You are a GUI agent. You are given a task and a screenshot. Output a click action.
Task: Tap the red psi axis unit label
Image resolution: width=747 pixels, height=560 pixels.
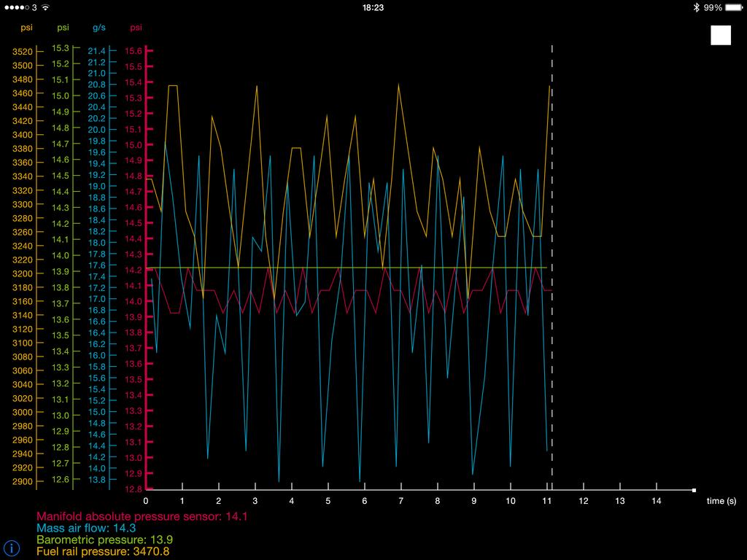coord(136,28)
